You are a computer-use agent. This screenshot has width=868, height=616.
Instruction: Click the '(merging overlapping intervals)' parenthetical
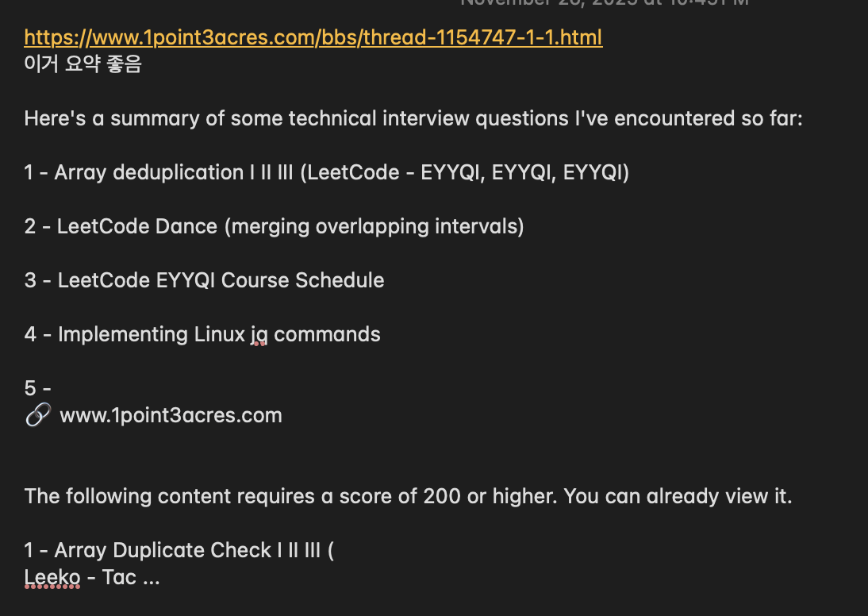[x=374, y=226]
